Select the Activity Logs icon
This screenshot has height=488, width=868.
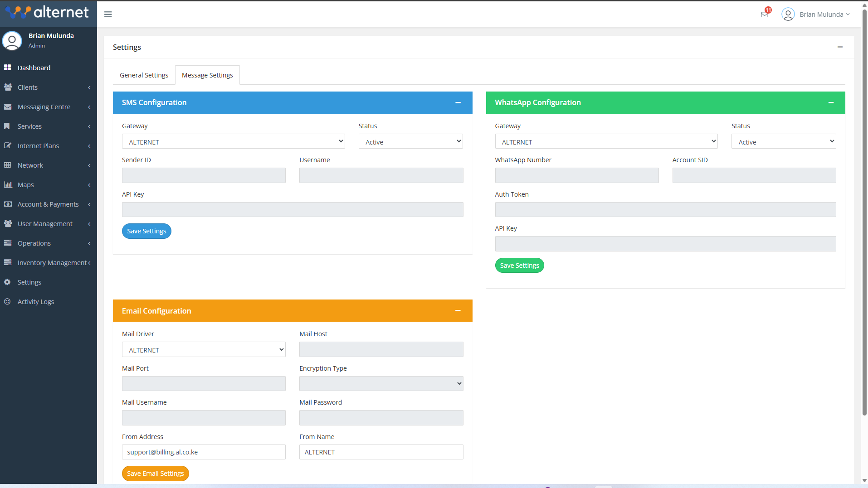pos(8,301)
